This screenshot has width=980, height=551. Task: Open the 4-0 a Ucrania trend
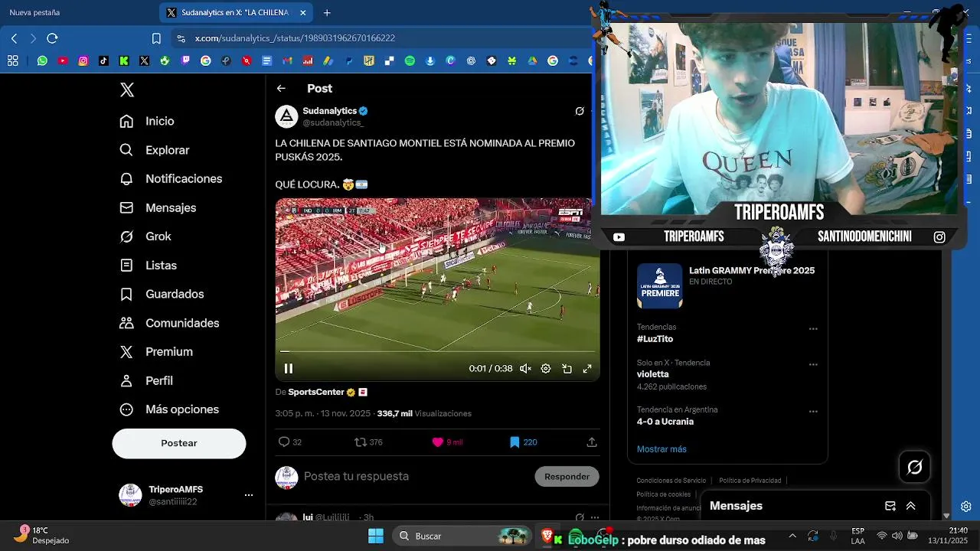pos(665,422)
